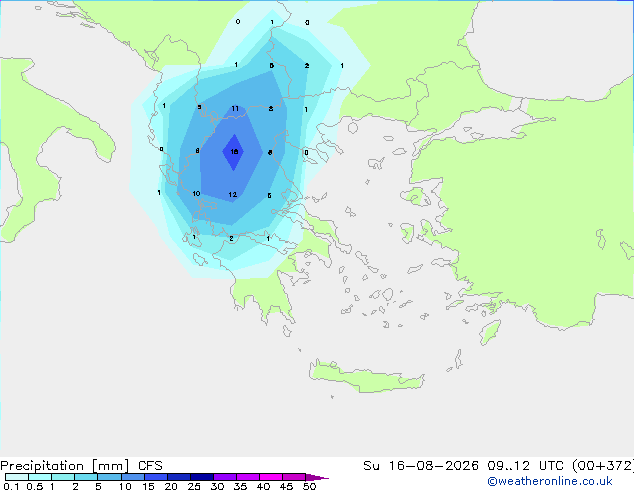Click the 15 to 20 mm legend swatch

pyautogui.click(x=156, y=477)
